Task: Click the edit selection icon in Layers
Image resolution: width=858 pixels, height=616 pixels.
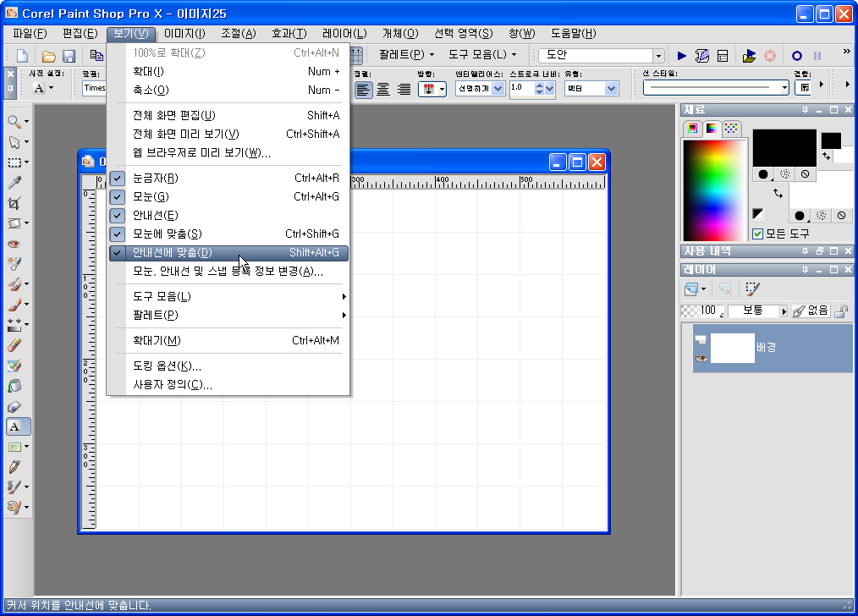Action: (752, 289)
